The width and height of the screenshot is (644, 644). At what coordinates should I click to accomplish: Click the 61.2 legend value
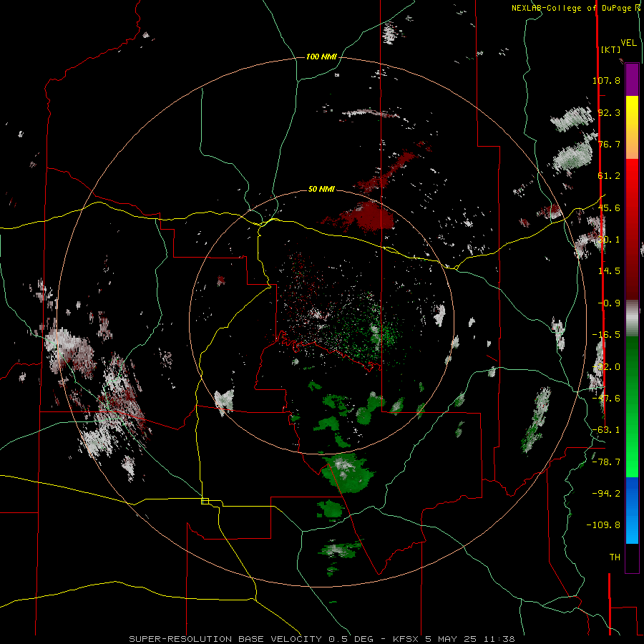pos(609,176)
